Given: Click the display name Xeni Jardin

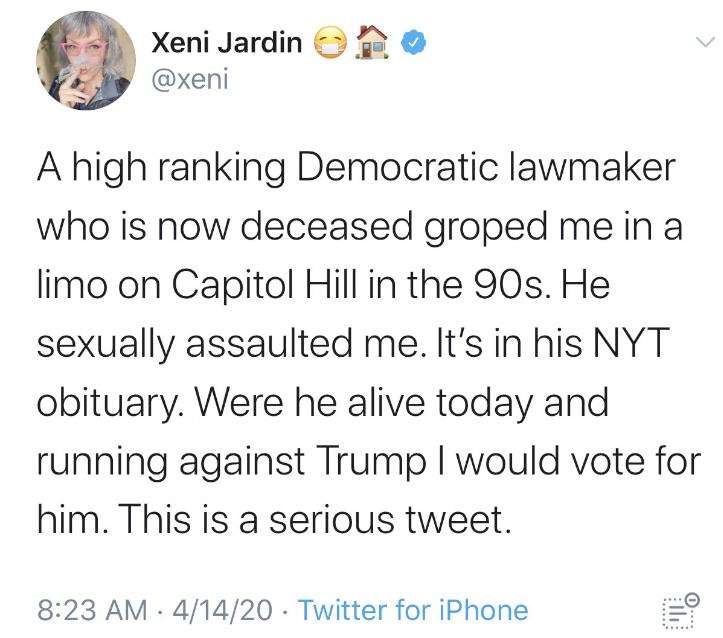Looking at the screenshot, I should click(227, 42).
